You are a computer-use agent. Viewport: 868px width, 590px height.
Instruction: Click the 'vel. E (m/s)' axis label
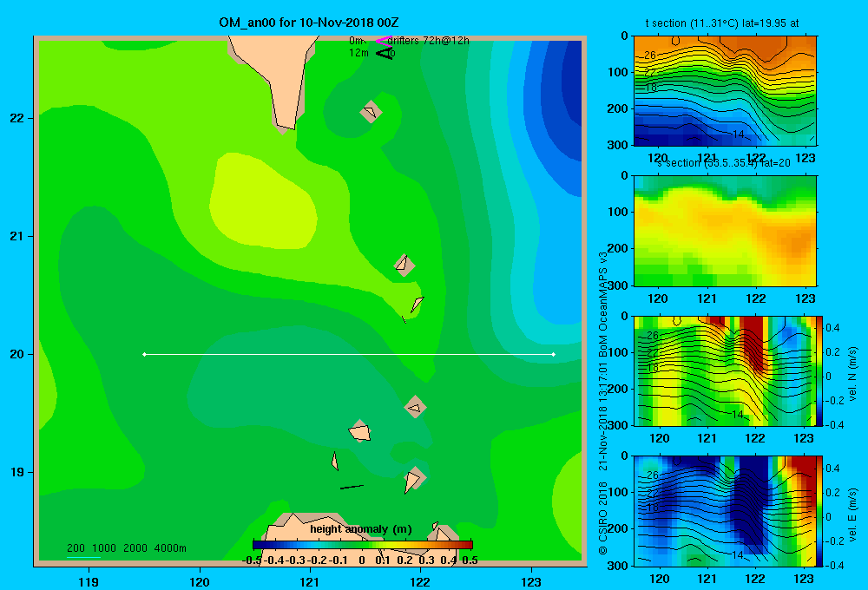pyautogui.click(x=853, y=515)
